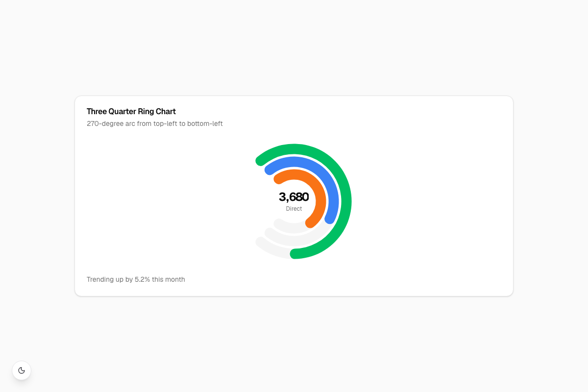This screenshot has height=392, width=588.
Task: Click the Three Quarter Ring Chart title
Action: pyautogui.click(x=131, y=111)
